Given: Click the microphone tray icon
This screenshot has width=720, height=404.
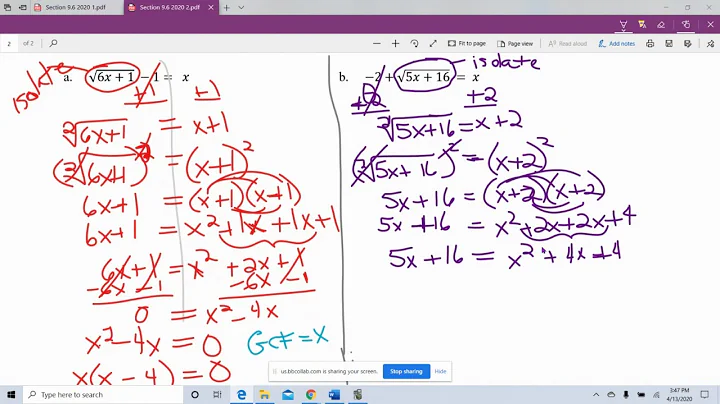Looking at the screenshot, I should 626,395.
